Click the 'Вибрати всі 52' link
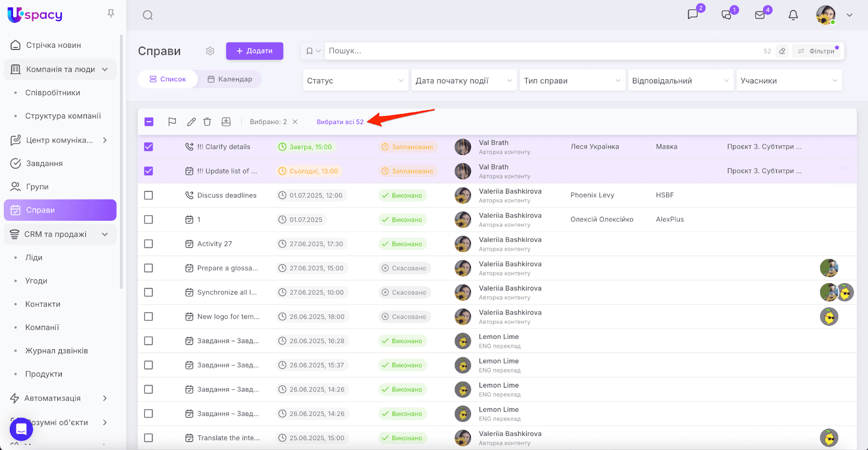 (340, 122)
